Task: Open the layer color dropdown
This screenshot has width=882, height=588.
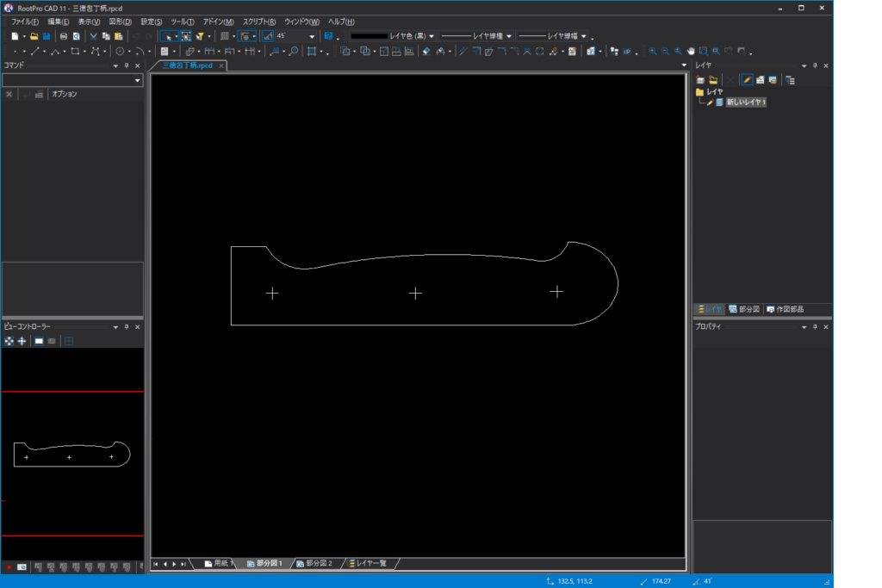Action: tap(432, 36)
